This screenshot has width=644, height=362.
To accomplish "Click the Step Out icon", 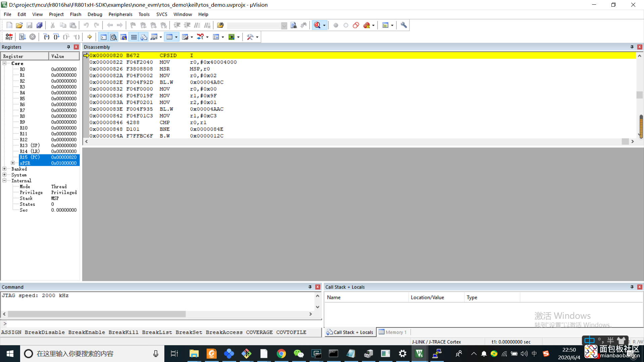I will click(66, 37).
